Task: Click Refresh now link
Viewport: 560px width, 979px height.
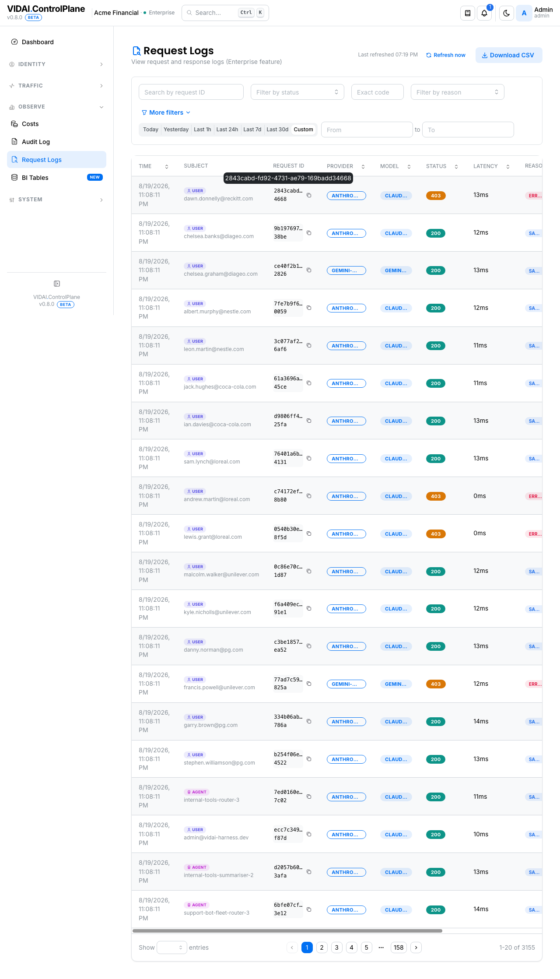Action: (446, 55)
